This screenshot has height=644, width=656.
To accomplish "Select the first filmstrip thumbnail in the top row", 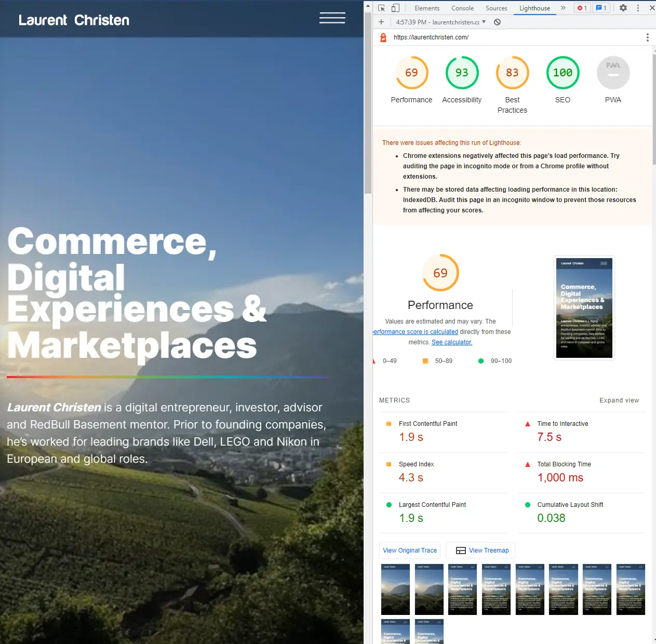I will pyautogui.click(x=395, y=589).
